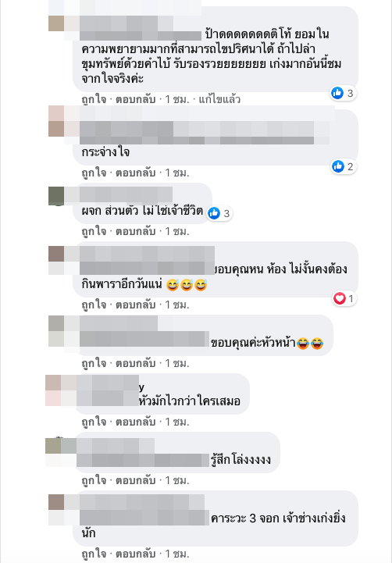Like the ผจก ส่วนตัว ไม่ใช่เจ้าชีวิต comment
Image resolution: width=392 pixels, height=563 pixels.
point(94,231)
